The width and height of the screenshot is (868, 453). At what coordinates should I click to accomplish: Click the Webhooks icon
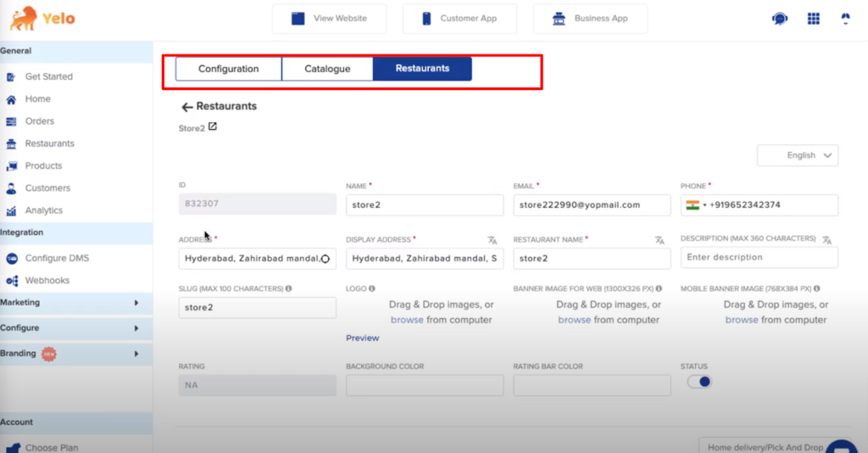tap(12, 281)
